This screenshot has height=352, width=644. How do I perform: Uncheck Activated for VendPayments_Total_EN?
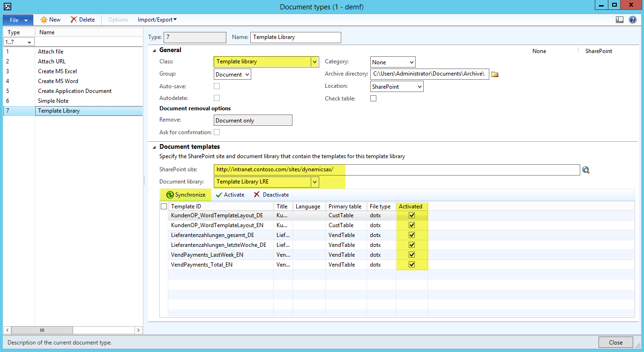tap(412, 265)
